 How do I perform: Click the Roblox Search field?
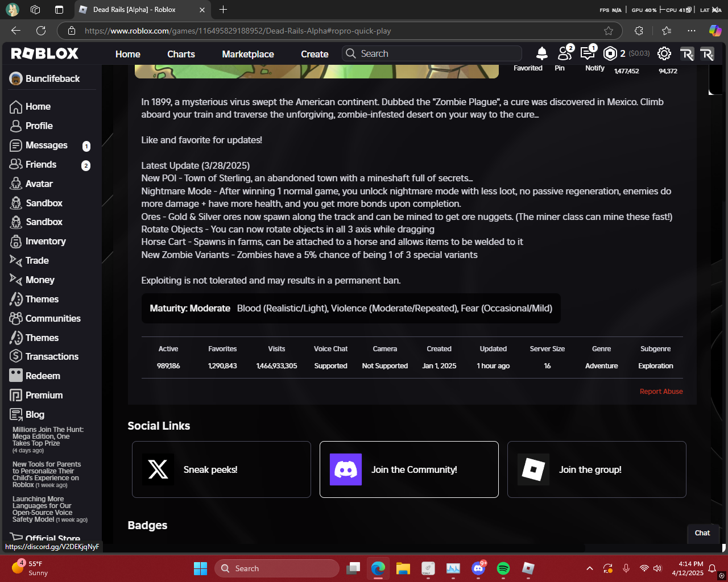(432, 53)
